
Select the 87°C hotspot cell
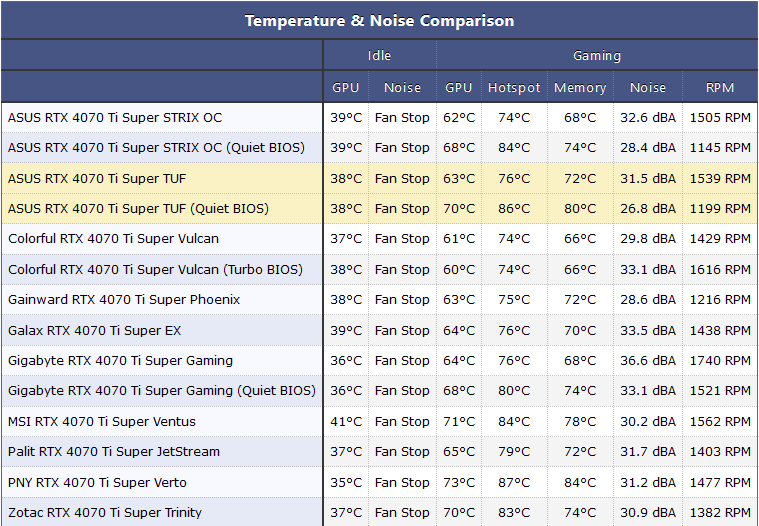514,482
